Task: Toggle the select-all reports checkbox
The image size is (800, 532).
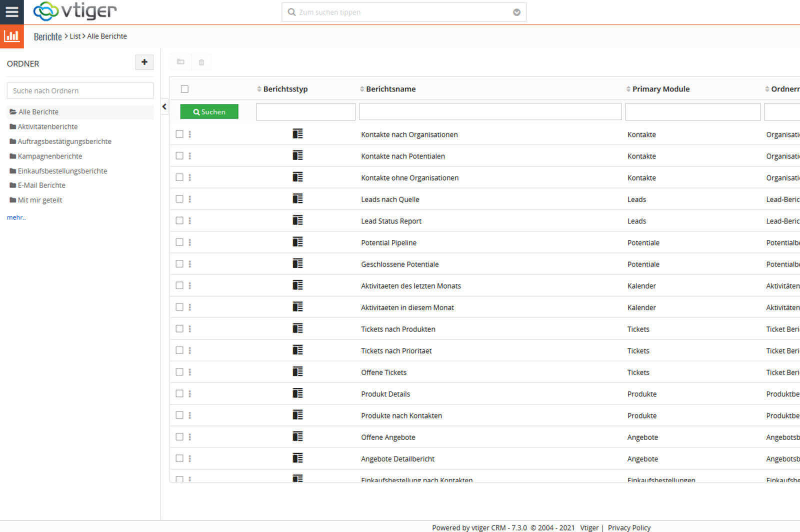Action: pyautogui.click(x=184, y=89)
